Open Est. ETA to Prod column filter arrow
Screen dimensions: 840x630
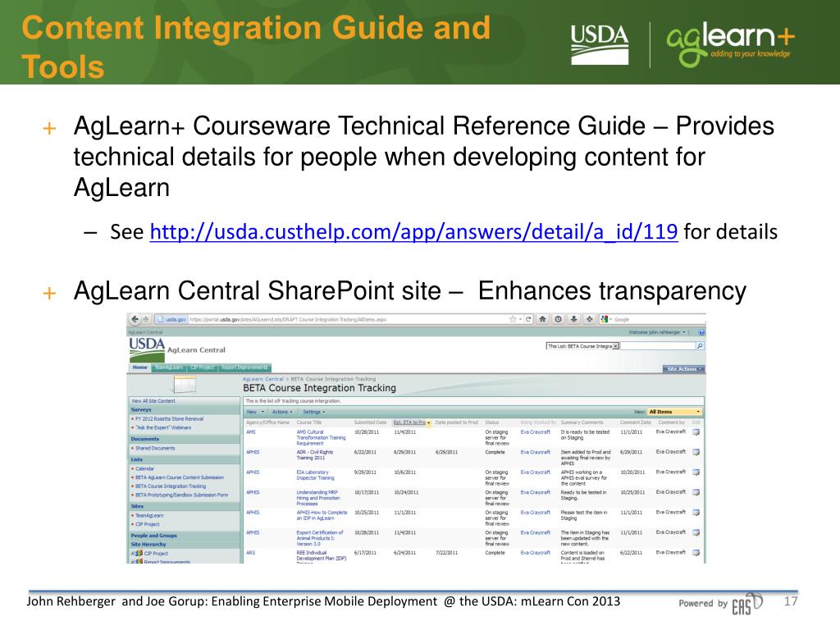(428, 422)
